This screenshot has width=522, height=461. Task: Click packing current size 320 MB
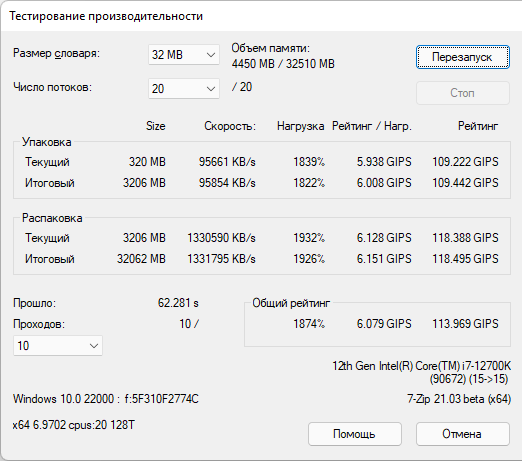pyautogui.click(x=147, y=162)
